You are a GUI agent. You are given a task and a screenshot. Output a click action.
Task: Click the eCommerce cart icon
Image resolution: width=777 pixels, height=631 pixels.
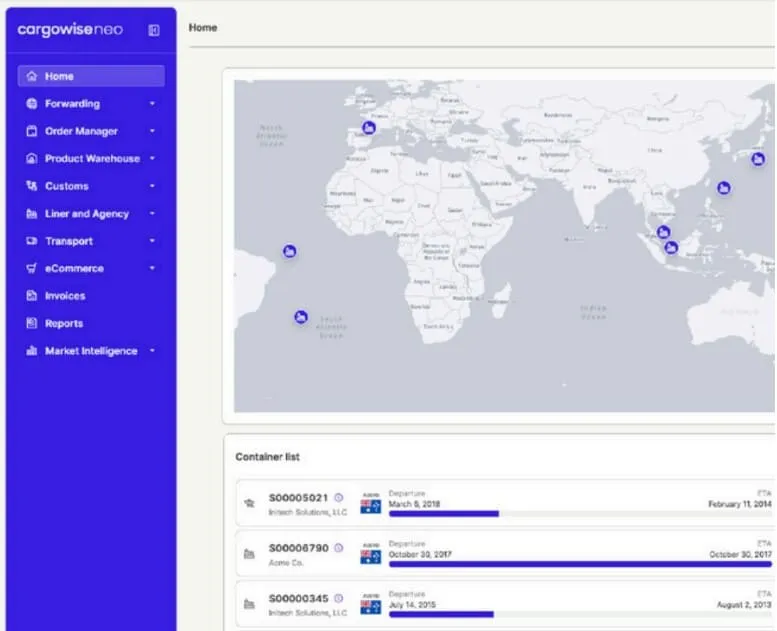[32, 269]
